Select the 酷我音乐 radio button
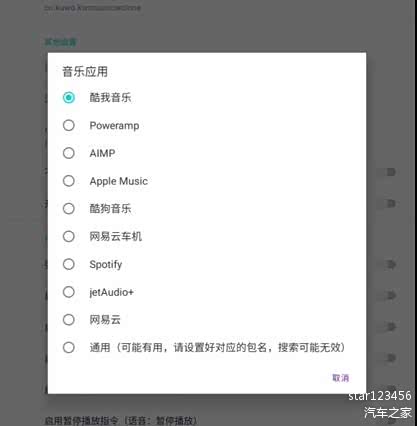The width and height of the screenshot is (417, 426). click(69, 98)
